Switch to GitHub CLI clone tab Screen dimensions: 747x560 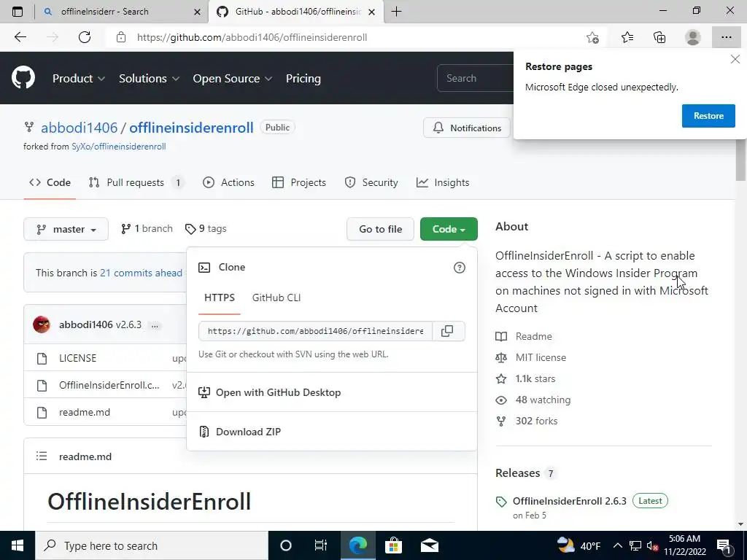tap(276, 297)
